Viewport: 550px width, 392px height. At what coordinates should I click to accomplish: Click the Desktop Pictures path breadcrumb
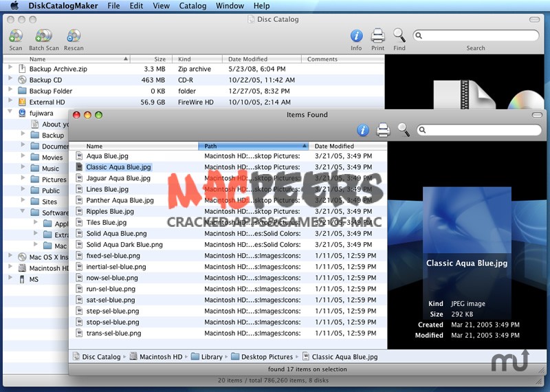[267, 357]
